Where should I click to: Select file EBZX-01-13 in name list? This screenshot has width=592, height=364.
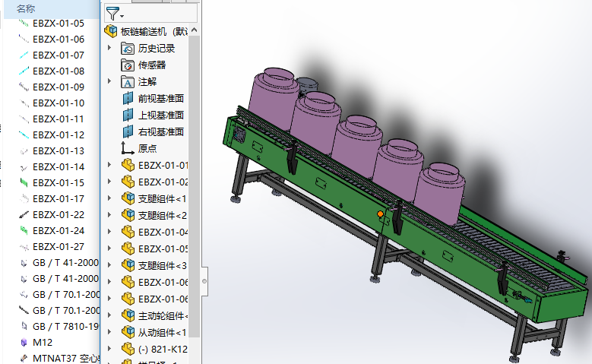[59, 150]
